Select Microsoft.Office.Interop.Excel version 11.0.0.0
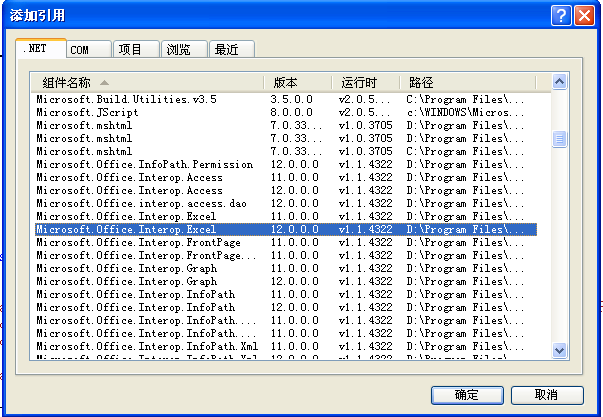The width and height of the screenshot is (603, 417). point(286,216)
